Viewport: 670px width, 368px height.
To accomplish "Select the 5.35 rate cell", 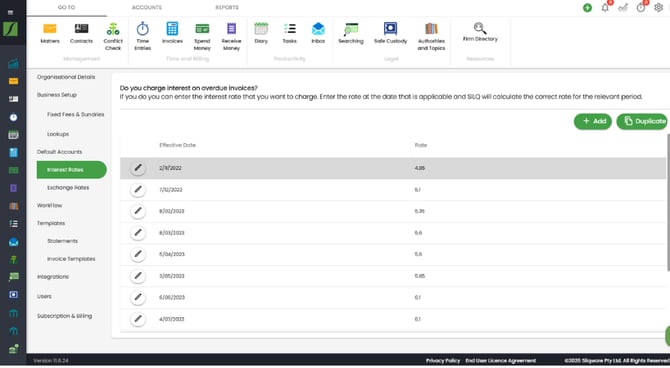I will (420, 212).
